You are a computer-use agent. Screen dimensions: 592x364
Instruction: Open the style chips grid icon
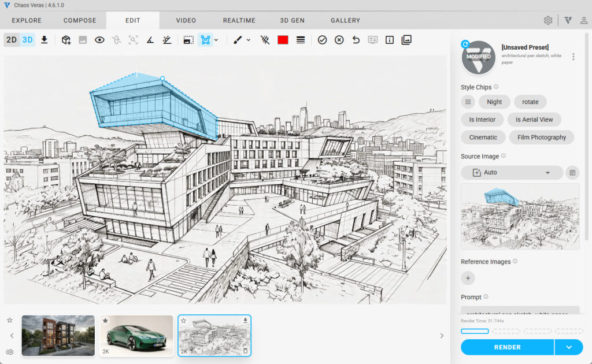click(x=468, y=102)
